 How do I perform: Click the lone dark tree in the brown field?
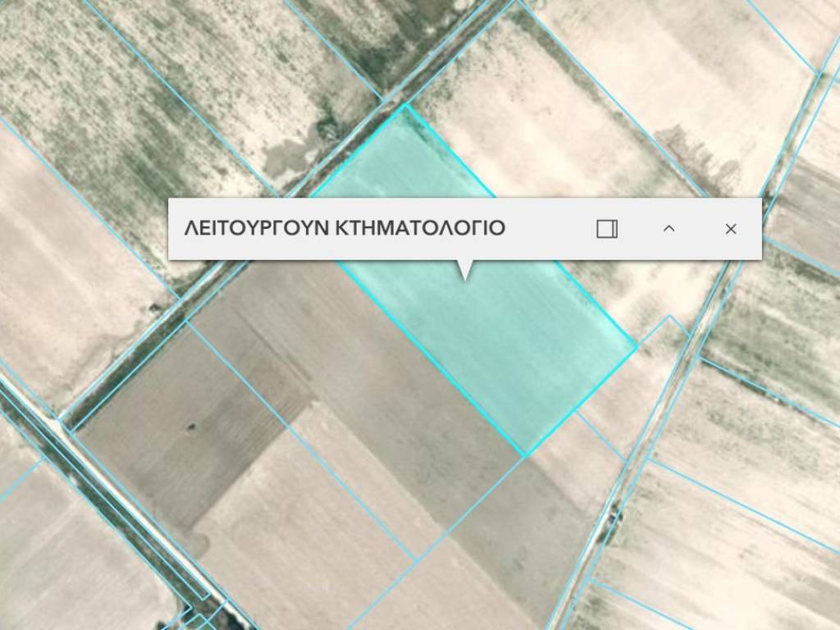point(191,427)
